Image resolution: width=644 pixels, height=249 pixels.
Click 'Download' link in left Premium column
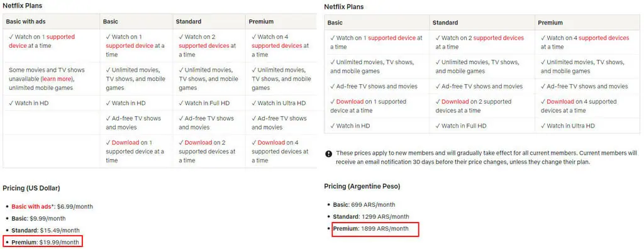(271, 143)
